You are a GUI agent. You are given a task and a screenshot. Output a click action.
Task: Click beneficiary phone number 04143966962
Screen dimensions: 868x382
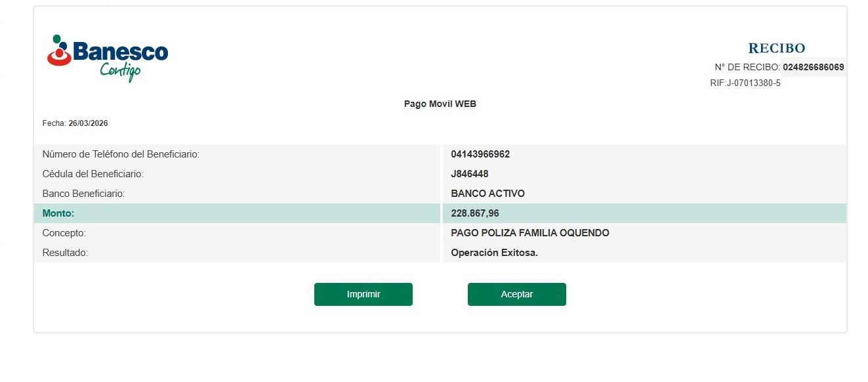tap(480, 154)
